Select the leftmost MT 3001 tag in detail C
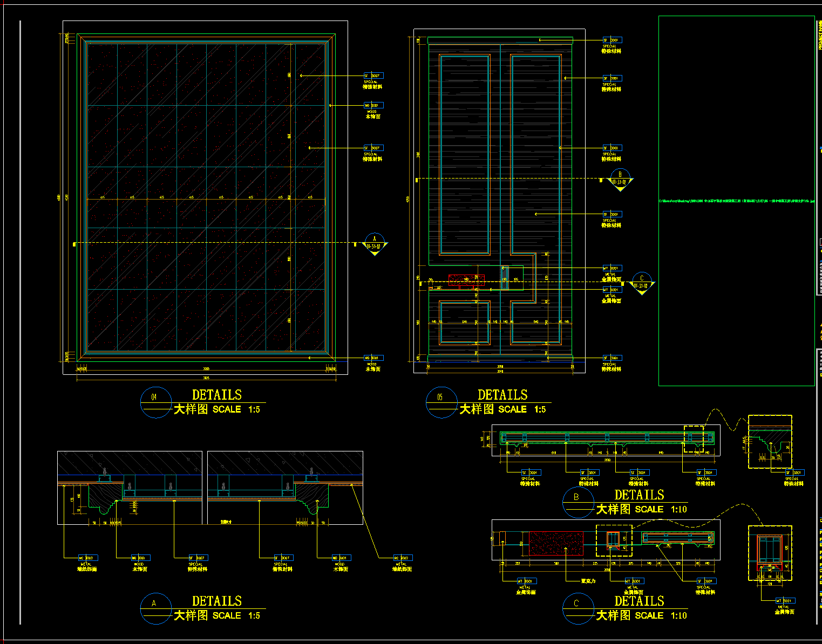 click(527, 581)
